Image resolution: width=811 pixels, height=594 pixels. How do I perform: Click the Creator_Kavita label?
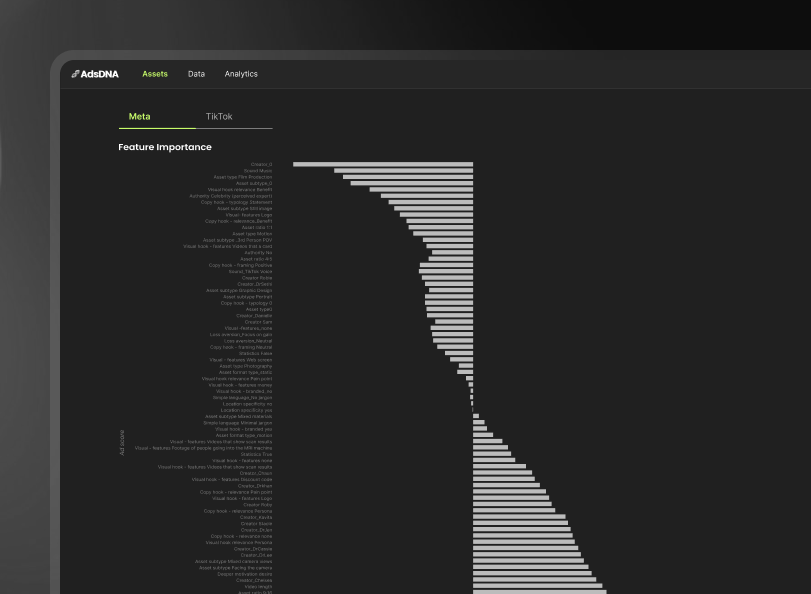tap(256, 517)
